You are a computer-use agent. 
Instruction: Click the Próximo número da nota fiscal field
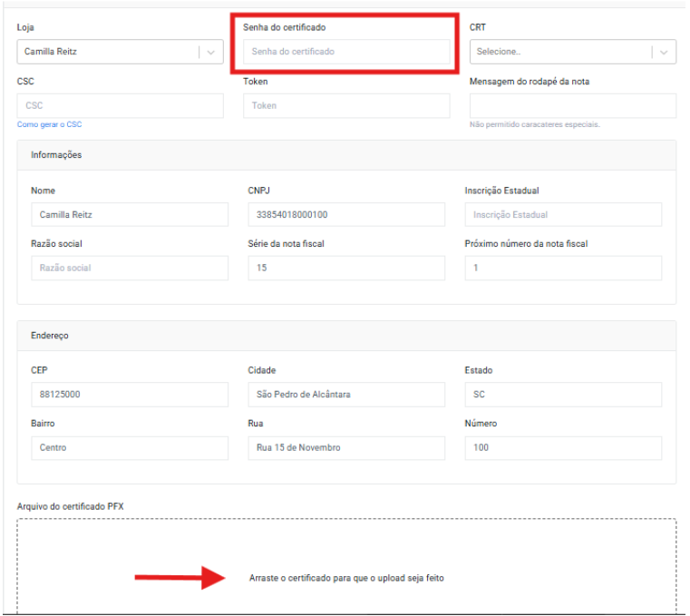(563, 269)
